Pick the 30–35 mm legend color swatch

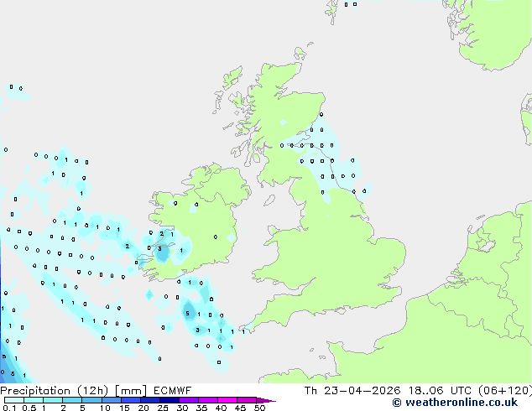click(189, 400)
